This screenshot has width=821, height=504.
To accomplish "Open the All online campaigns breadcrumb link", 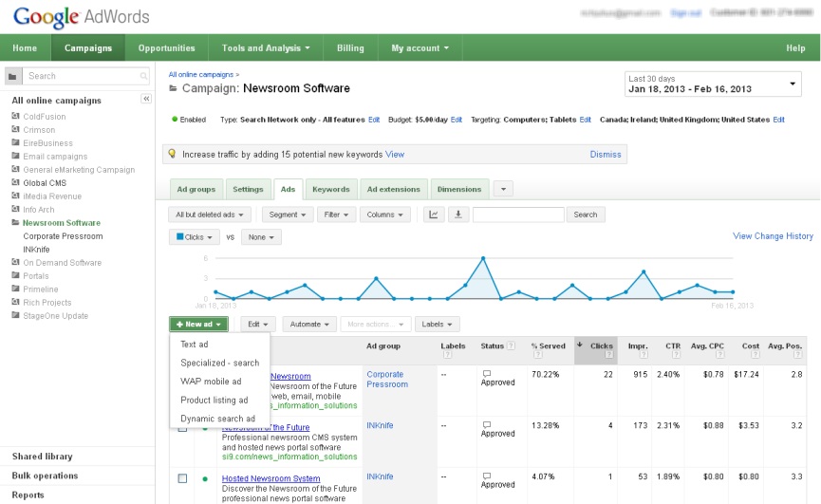I will coord(201,74).
